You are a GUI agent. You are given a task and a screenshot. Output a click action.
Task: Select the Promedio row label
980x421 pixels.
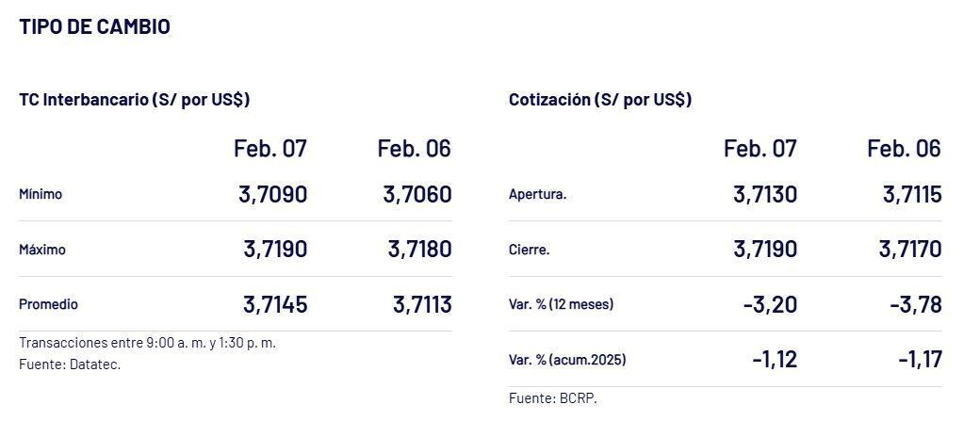[x=48, y=304]
